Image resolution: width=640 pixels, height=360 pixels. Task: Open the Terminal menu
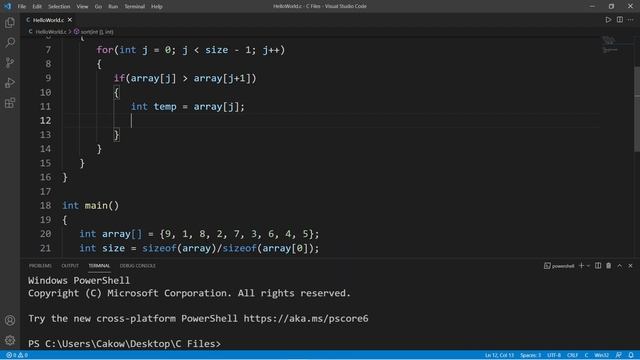(134, 7)
